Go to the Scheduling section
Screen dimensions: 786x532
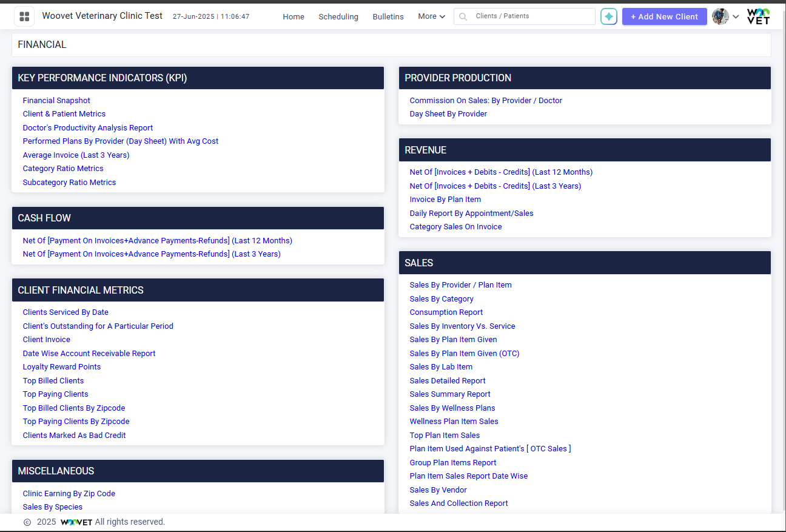click(x=338, y=17)
